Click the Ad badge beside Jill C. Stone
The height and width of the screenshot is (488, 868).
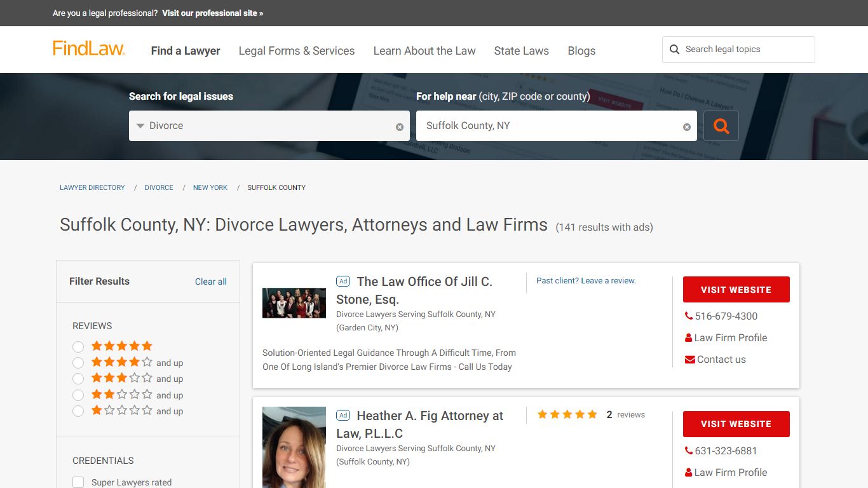pos(343,281)
